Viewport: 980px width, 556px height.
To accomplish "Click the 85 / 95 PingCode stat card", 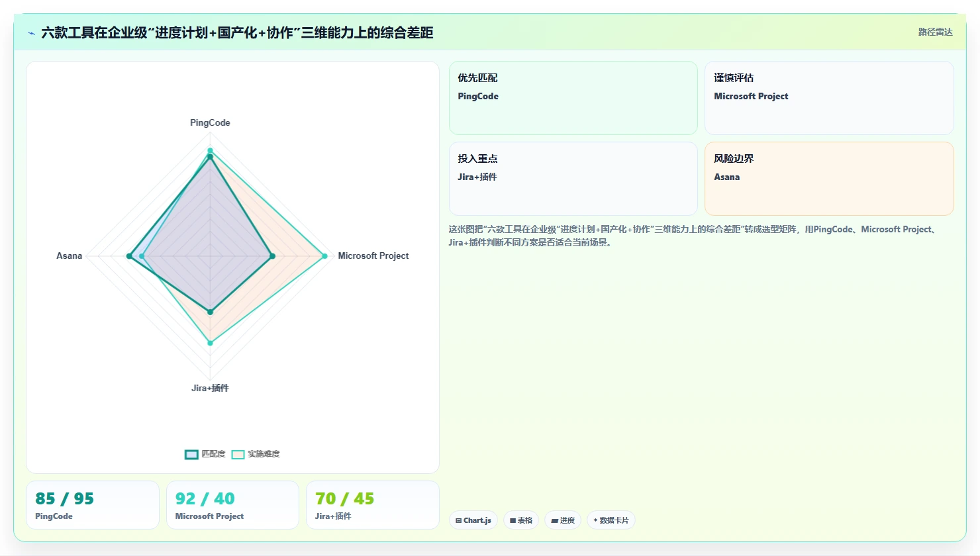I will tap(93, 505).
